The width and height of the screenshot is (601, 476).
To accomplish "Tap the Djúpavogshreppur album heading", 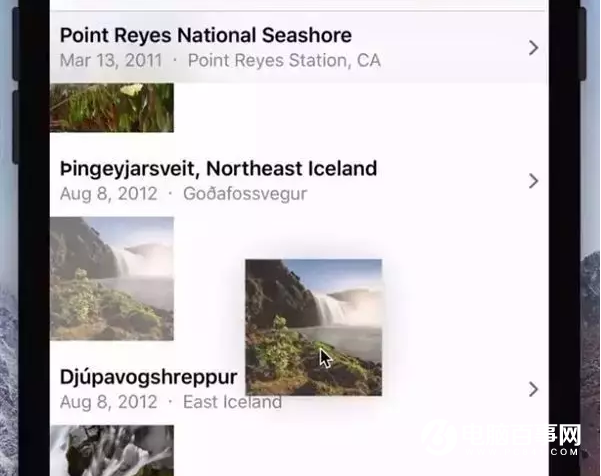I will [148, 377].
